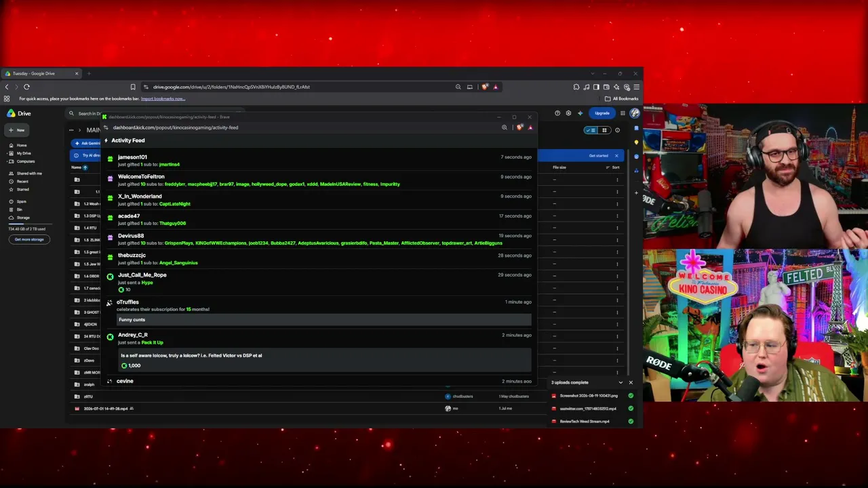
Task: Zoom icon in Kick popout address bar
Action: (505, 127)
